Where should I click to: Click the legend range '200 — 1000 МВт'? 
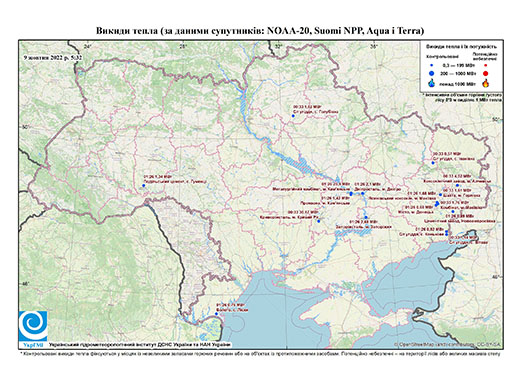(457, 74)
